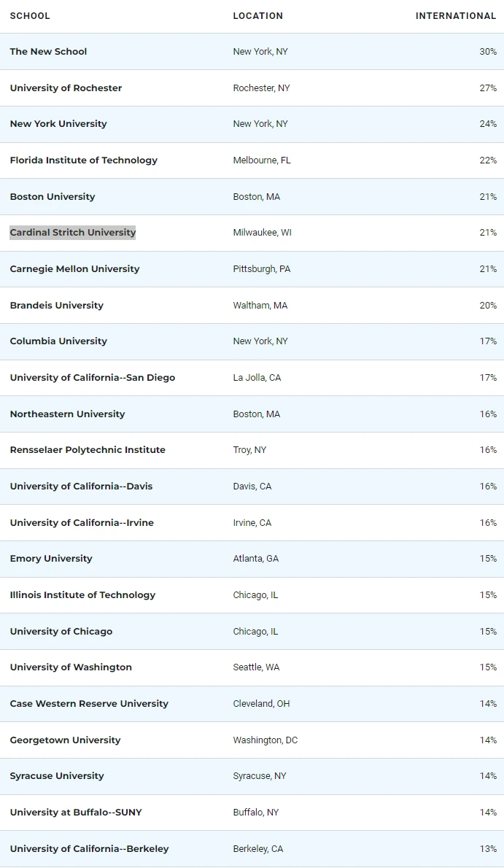Click Syracuse University link

57,776
